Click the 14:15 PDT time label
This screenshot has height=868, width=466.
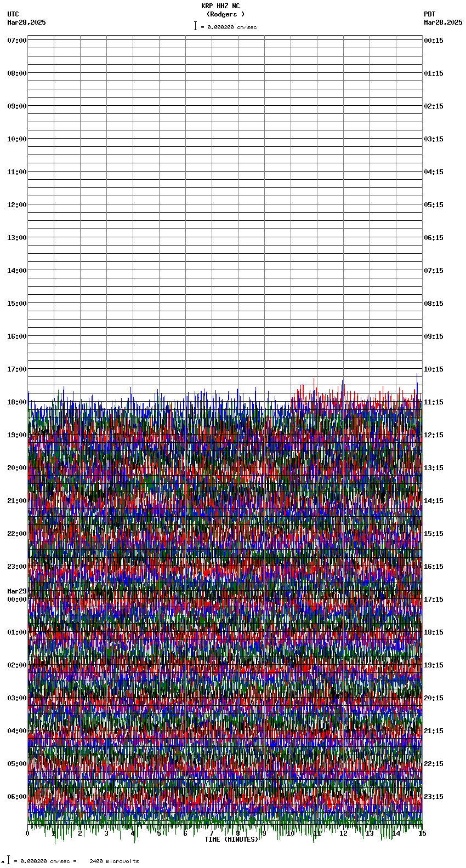click(x=434, y=501)
